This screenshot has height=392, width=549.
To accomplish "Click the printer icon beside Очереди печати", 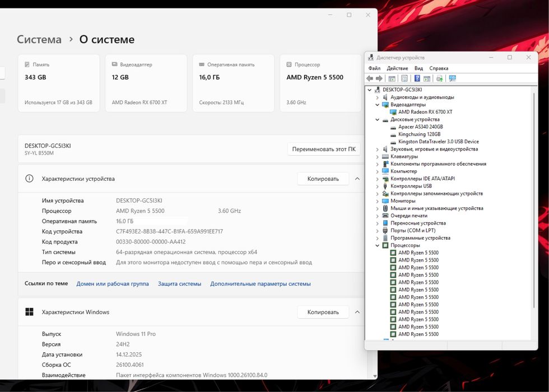I will [385, 216].
